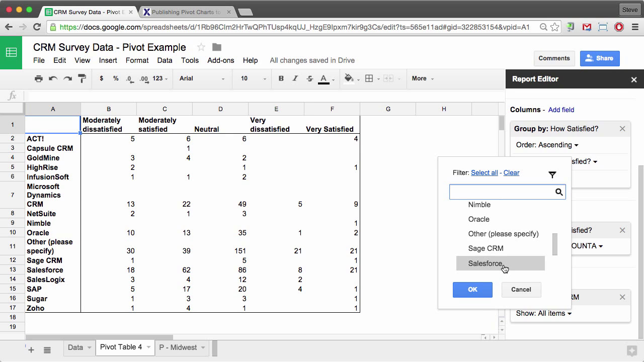Open the COUNTA summarize dropdown
The image size is (644, 362).
[587, 246]
